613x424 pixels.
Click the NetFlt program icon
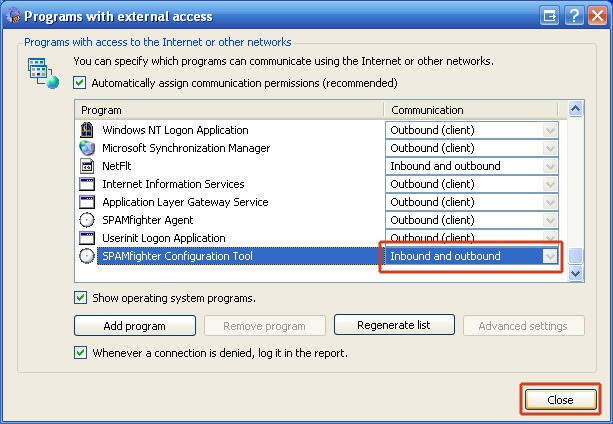[x=87, y=166]
